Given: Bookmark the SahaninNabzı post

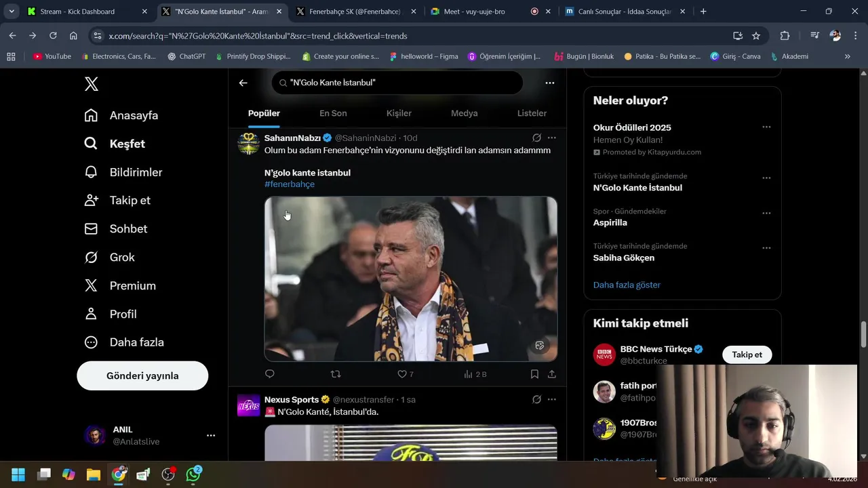Looking at the screenshot, I should [534, 374].
